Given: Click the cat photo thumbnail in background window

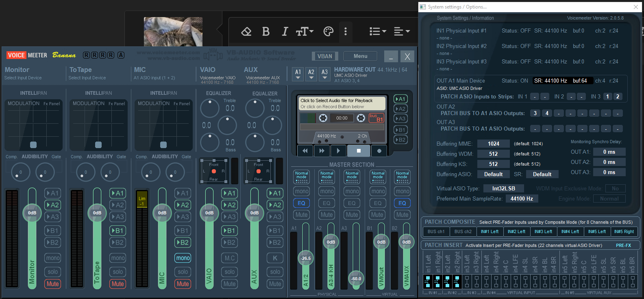Looking at the screenshot, I should coord(173,32).
